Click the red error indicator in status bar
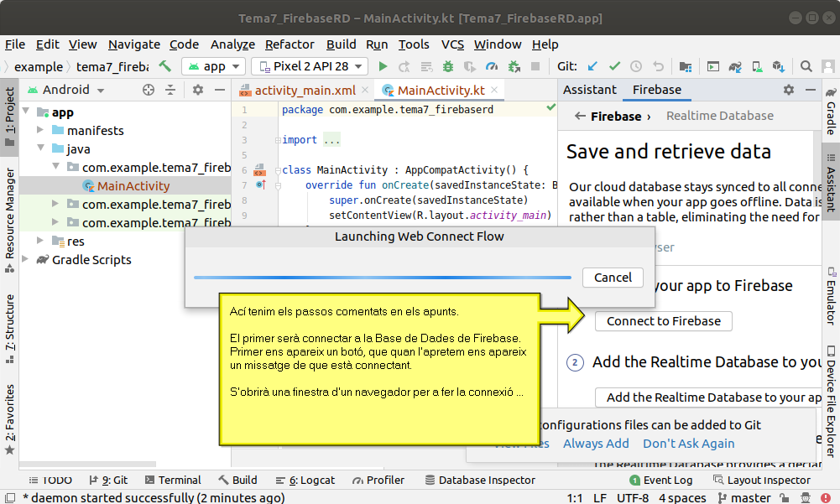Viewport: 840px width, 504px height. point(826,497)
